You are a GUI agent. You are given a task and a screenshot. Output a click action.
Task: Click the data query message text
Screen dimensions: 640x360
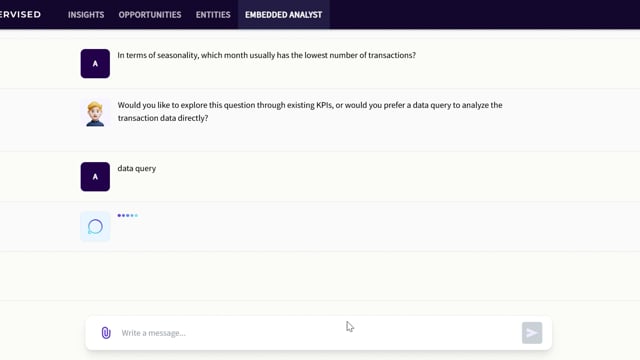(137, 168)
